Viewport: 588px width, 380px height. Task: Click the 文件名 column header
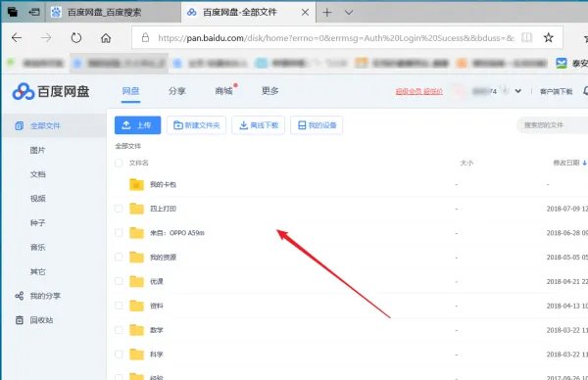(139, 163)
